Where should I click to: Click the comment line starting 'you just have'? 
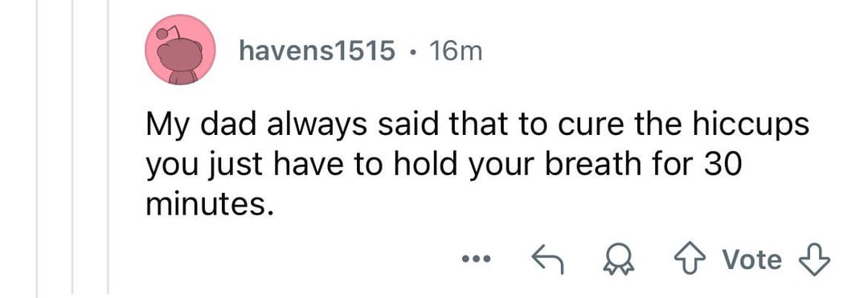pyautogui.click(x=443, y=165)
